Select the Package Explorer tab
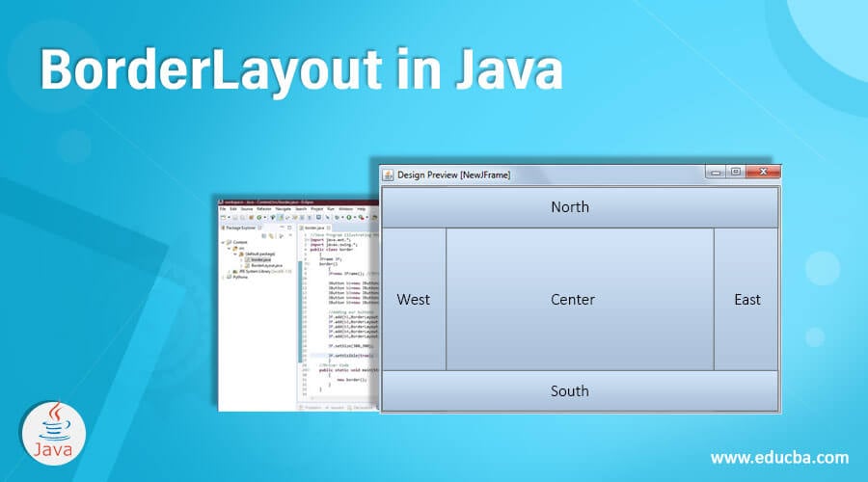Image resolution: width=868 pixels, height=482 pixels. tap(241, 228)
